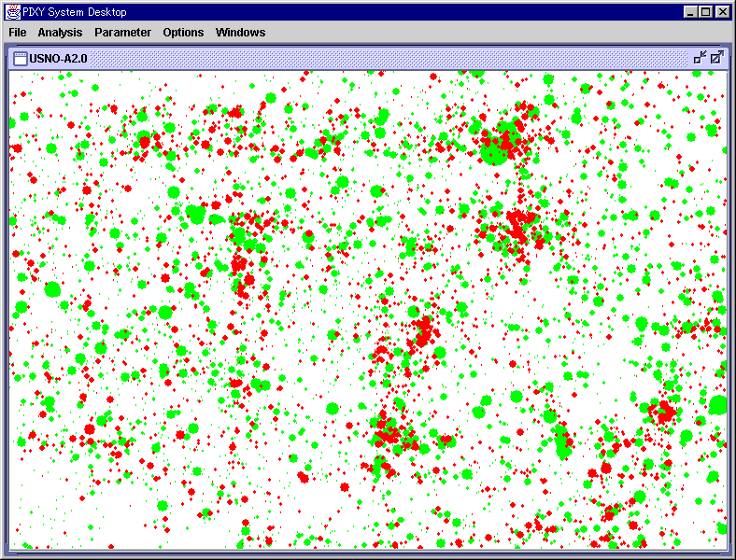736x560 pixels.
Task: Click the USNO-A2.0 title bar text
Action: click(58, 59)
